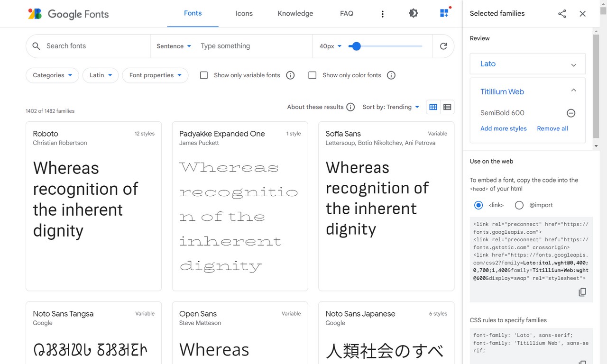Open the Open Sans font card
Viewport: 607px width, 364px height.
point(240,333)
